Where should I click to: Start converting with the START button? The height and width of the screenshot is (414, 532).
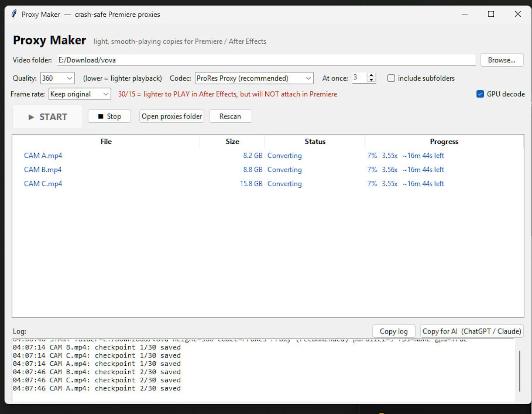click(x=48, y=117)
